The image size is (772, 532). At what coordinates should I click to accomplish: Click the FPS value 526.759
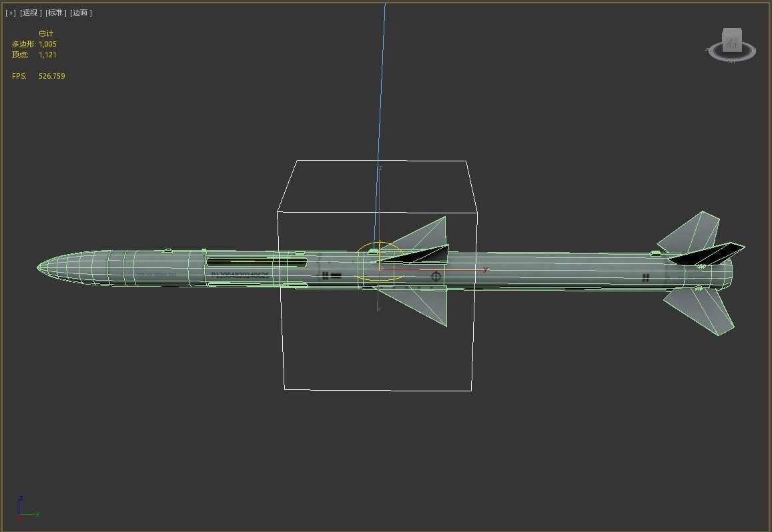[x=51, y=76]
